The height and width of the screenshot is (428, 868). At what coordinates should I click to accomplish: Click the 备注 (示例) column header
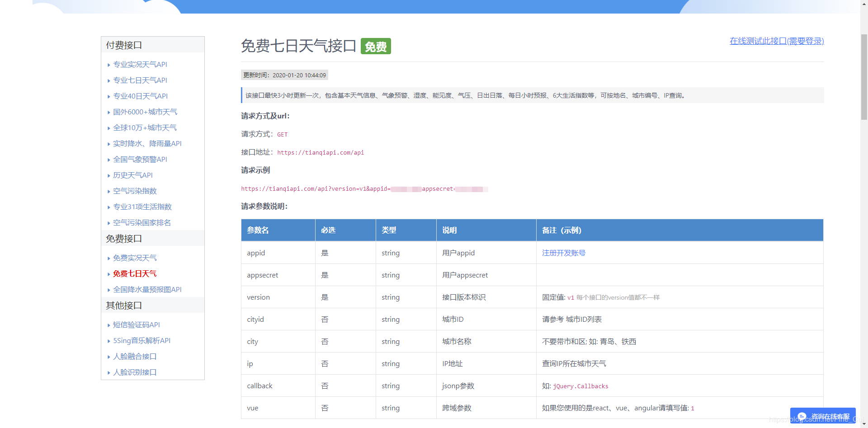679,230
